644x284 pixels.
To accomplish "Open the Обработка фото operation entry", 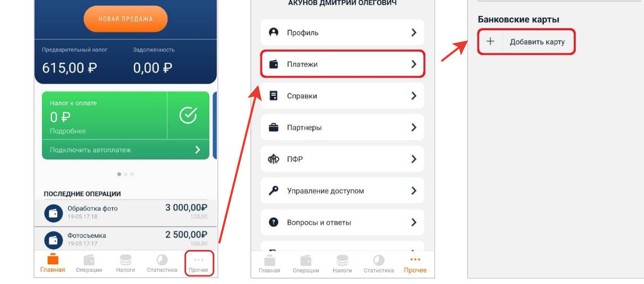I will 125,212.
